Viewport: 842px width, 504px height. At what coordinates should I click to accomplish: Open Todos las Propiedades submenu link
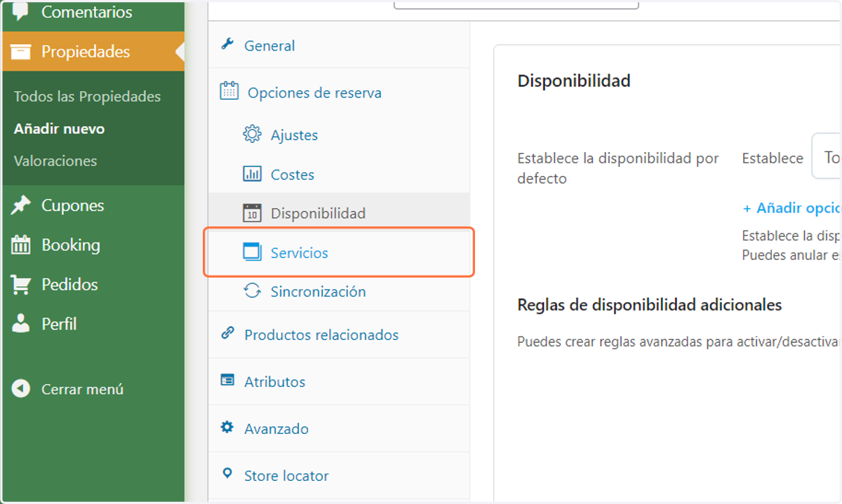tap(87, 97)
